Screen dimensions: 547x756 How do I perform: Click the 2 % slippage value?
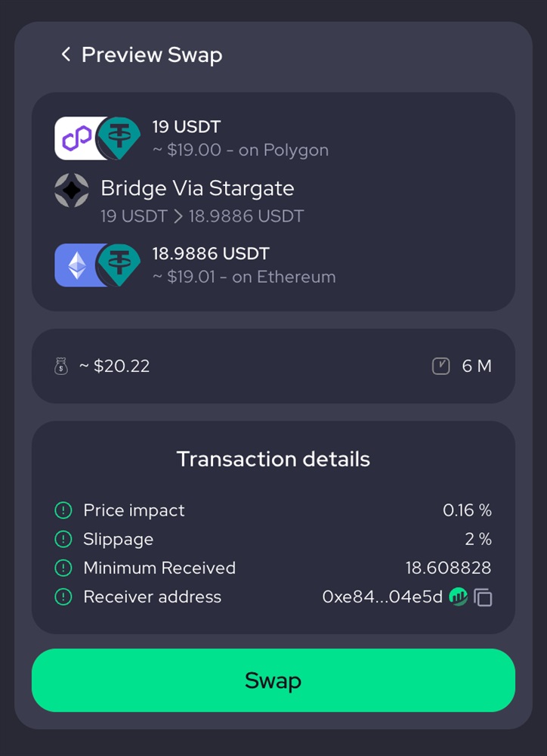click(x=478, y=539)
